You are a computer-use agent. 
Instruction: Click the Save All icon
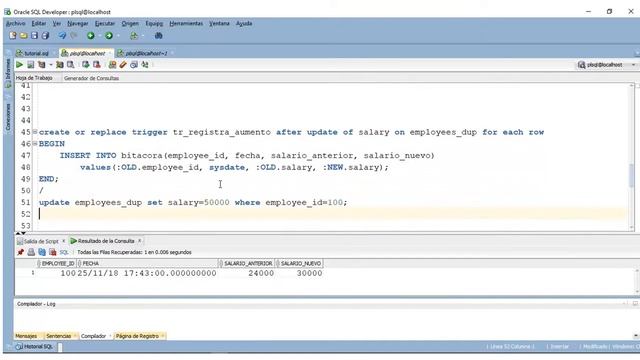click(45, 36)
